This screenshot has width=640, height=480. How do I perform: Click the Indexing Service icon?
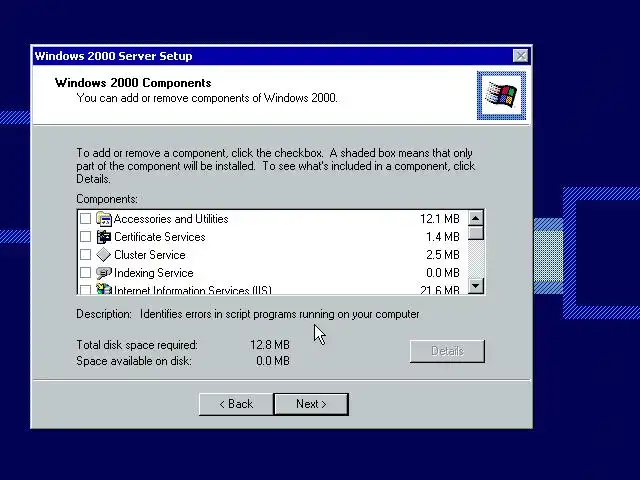104,273
